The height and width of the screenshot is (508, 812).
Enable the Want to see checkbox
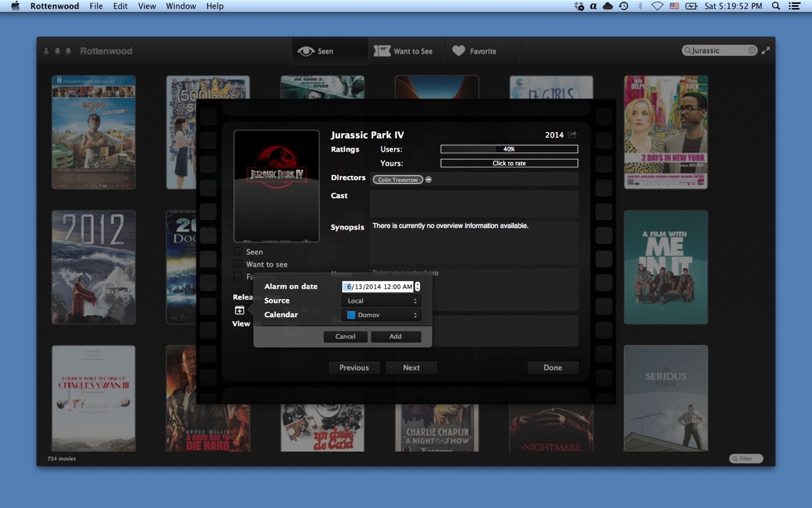coord(238,264)
